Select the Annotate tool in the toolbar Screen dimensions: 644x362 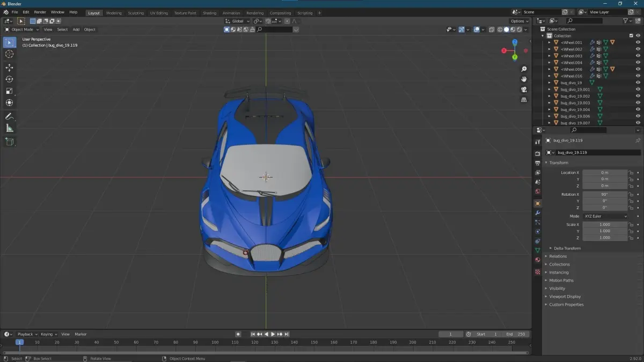[9, 116]
